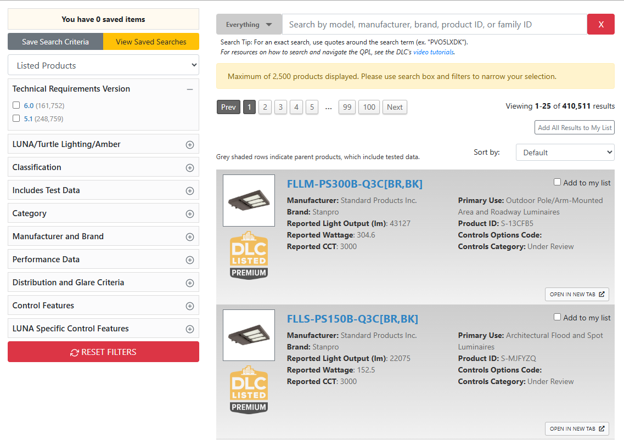This screenshot has height=440, width=624.
Task: Jump to results page 99
Action: (347, 107)
